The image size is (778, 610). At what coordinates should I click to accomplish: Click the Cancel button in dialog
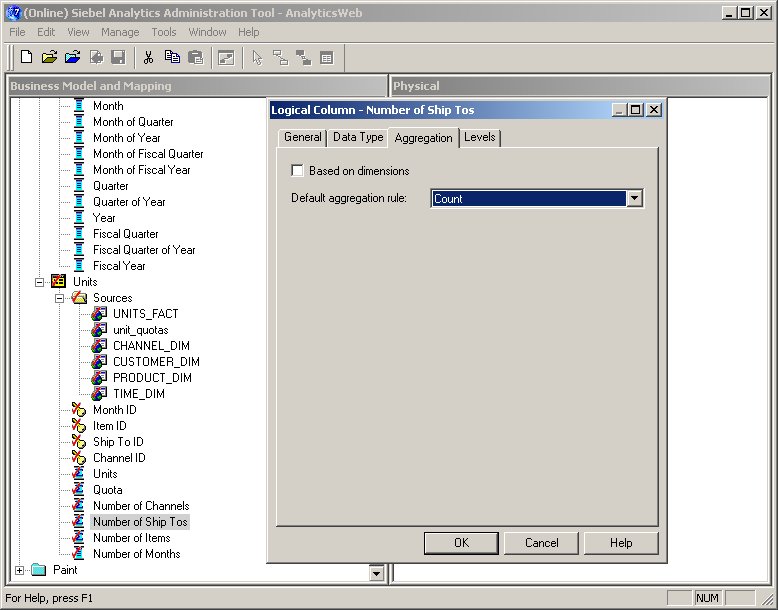(541, 543)
